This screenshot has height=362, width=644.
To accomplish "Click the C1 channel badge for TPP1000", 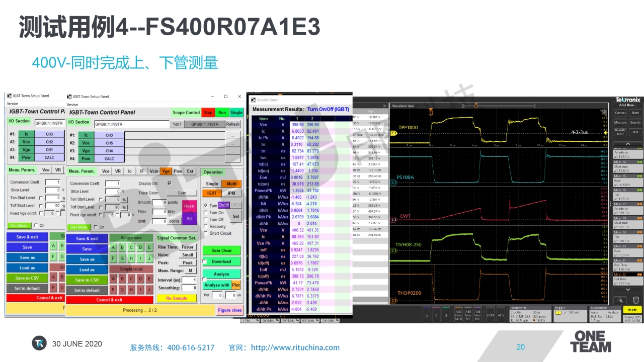I will click(x=394, y=133).
